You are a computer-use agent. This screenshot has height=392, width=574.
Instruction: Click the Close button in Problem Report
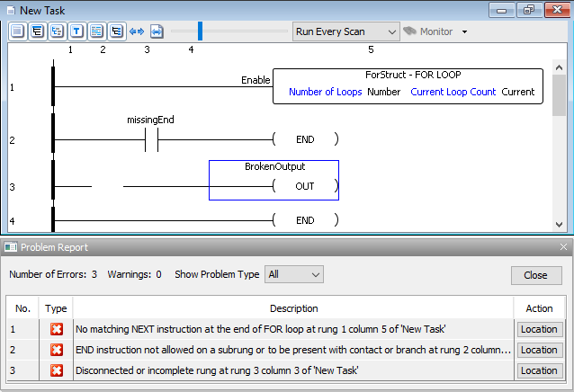coord(536,275)
